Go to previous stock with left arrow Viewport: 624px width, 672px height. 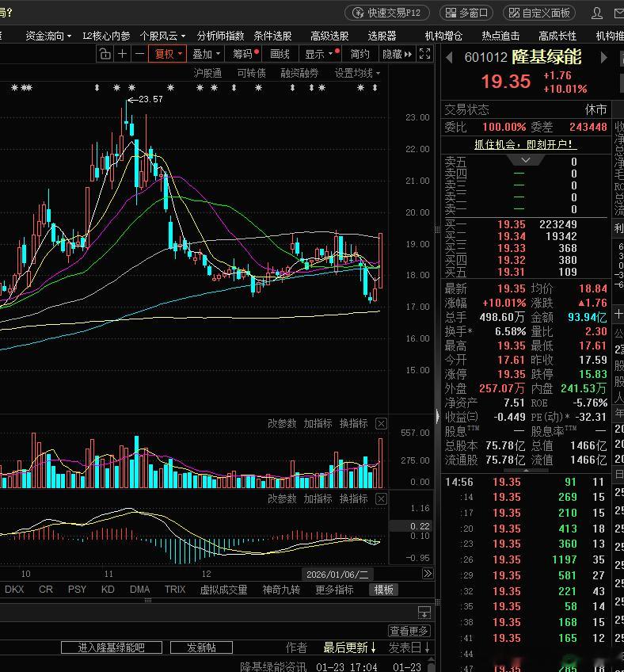(449, 57)
